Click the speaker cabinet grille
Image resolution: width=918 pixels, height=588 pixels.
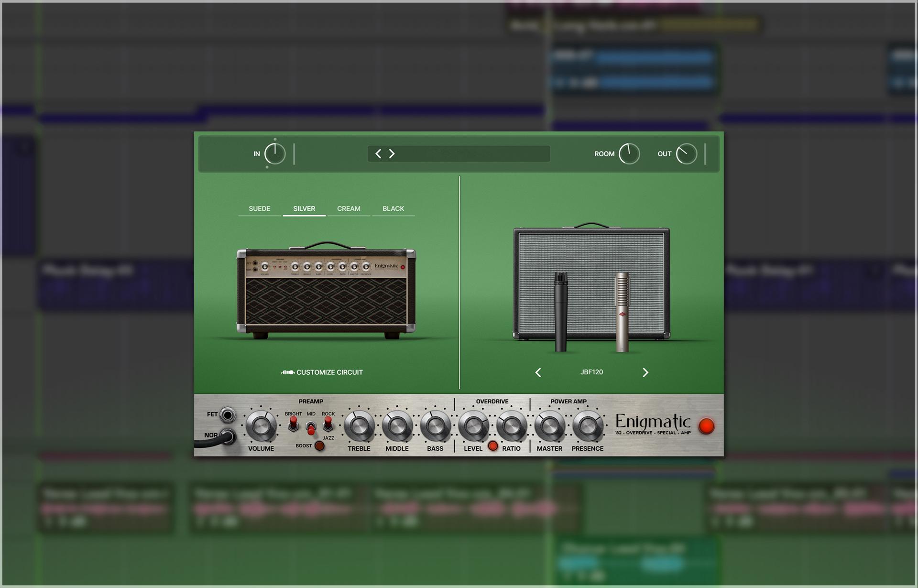[591, 283]
